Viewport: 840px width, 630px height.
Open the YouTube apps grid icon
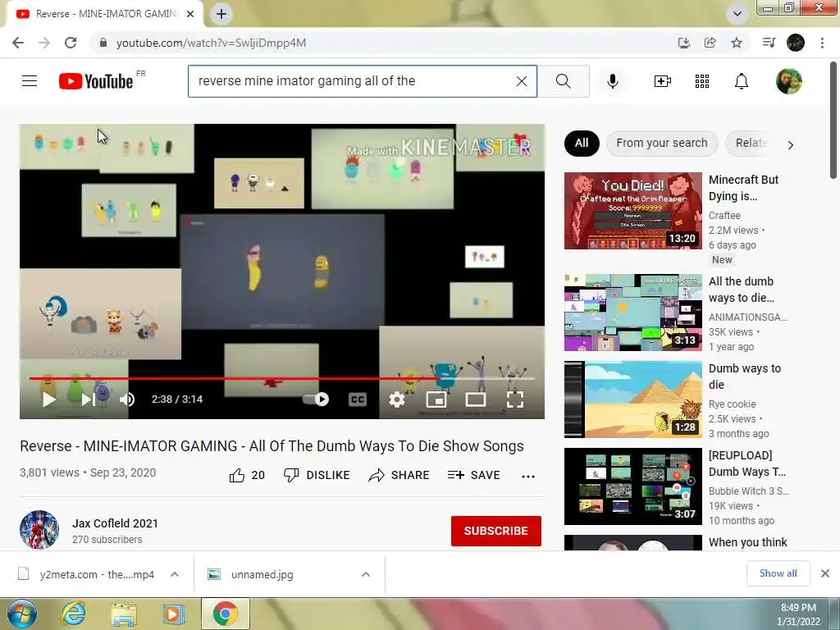(702, 81)
